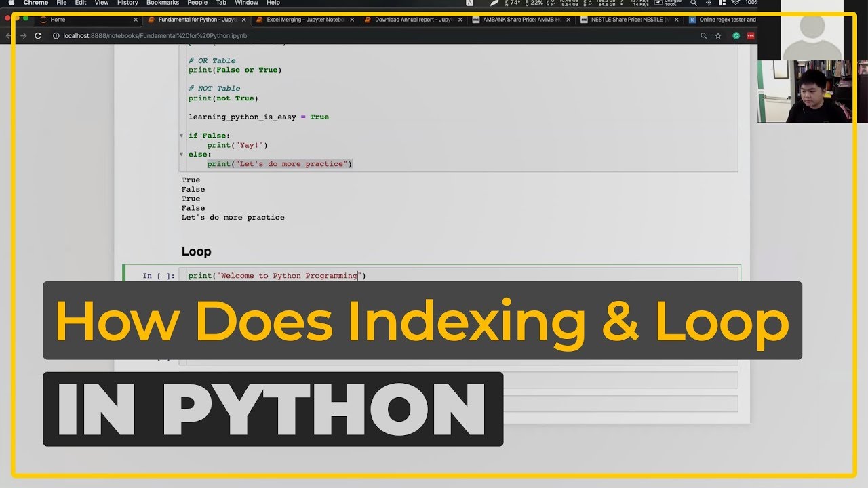Click the Jupyter favicon on Home tab

click(43, 20)
